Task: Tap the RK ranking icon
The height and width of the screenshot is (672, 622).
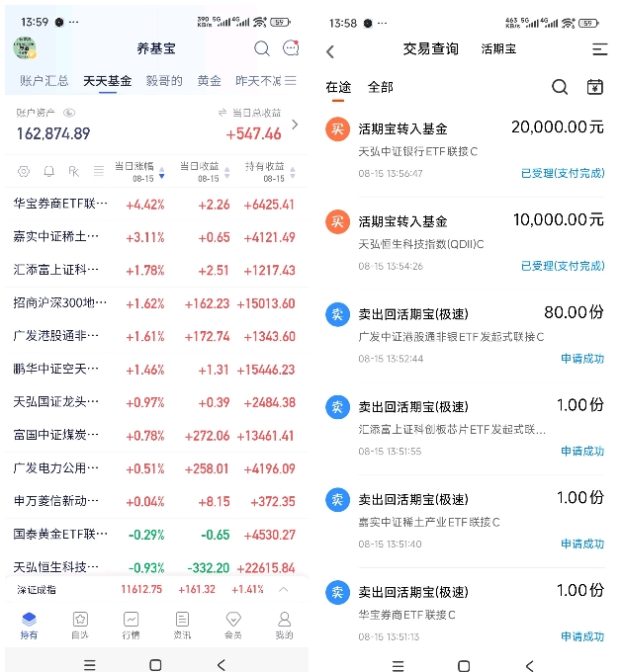Action: click(74, 171)
